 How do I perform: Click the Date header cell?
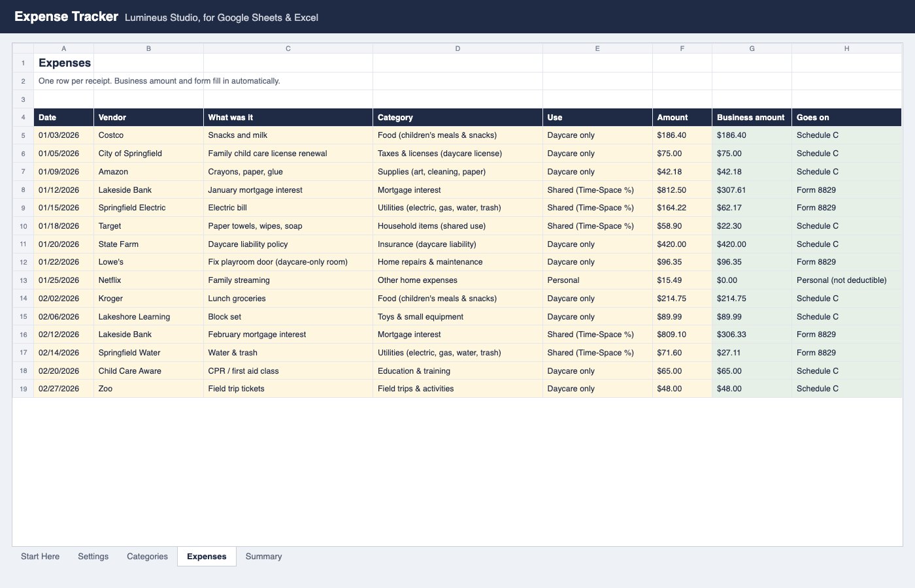[63, 118]
